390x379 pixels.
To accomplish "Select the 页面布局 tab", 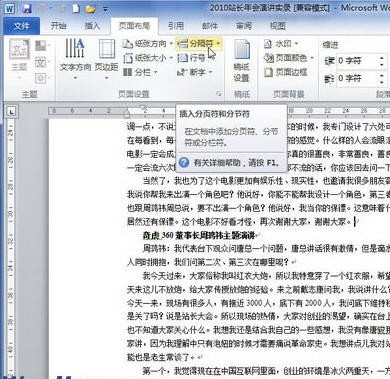I will click(x=134, y=26).
